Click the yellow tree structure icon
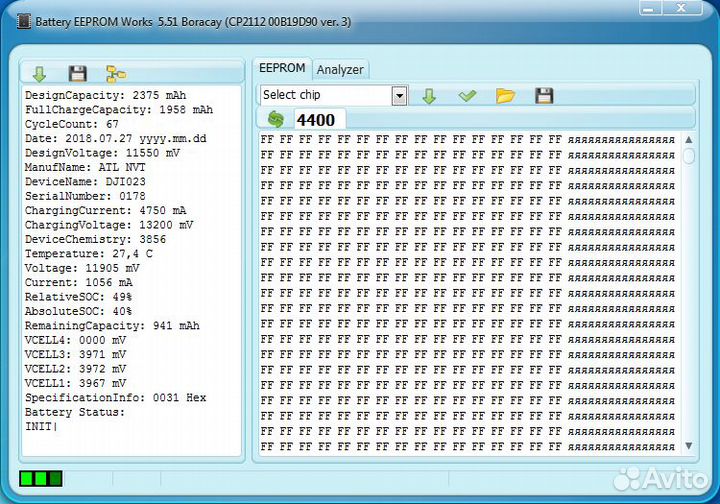 point(116,73)
